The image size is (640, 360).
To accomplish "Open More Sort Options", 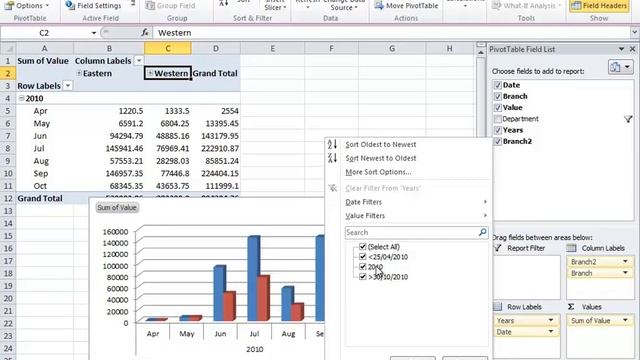I will click(378, 172).
